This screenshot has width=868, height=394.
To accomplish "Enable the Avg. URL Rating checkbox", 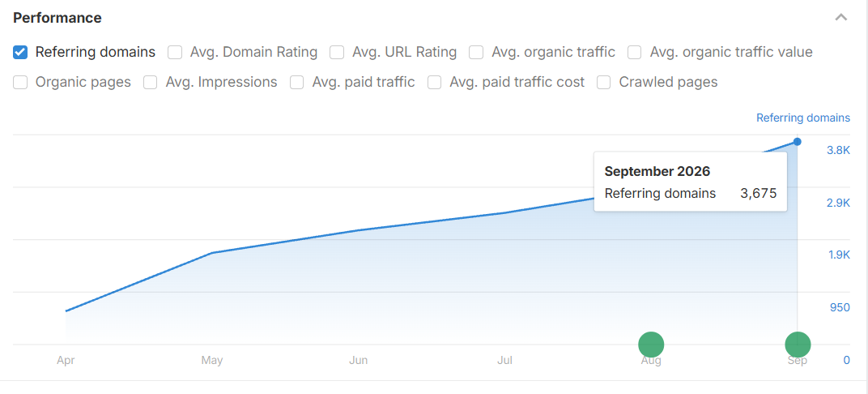I will [337, 53].
